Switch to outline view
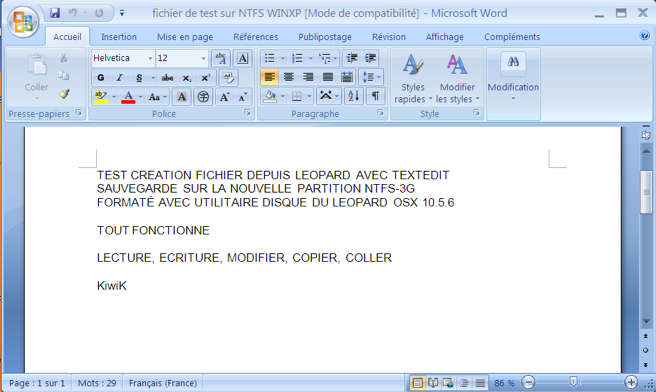 464,382
